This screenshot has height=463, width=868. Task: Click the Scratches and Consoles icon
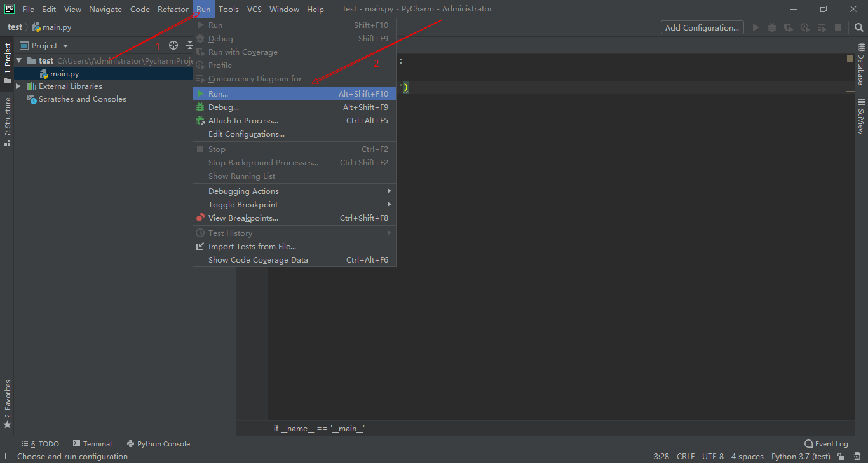[x=32, y=99]
